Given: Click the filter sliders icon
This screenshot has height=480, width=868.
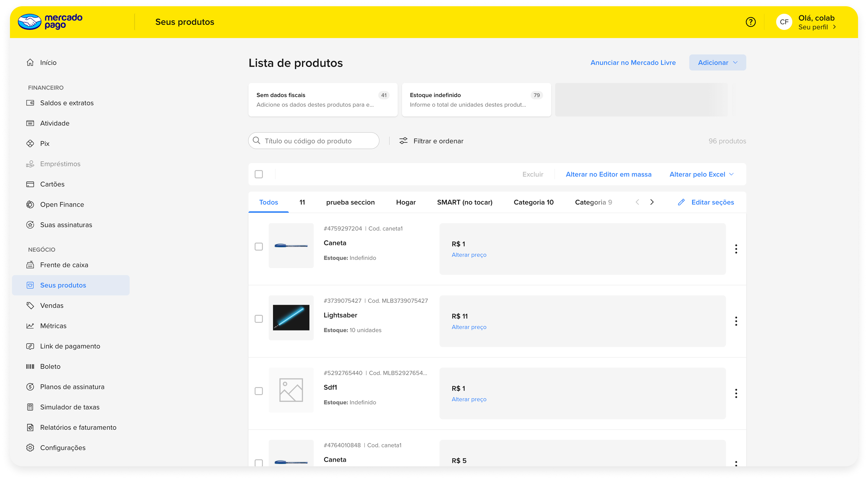Looking at the screenshot, I should (403, 141).
